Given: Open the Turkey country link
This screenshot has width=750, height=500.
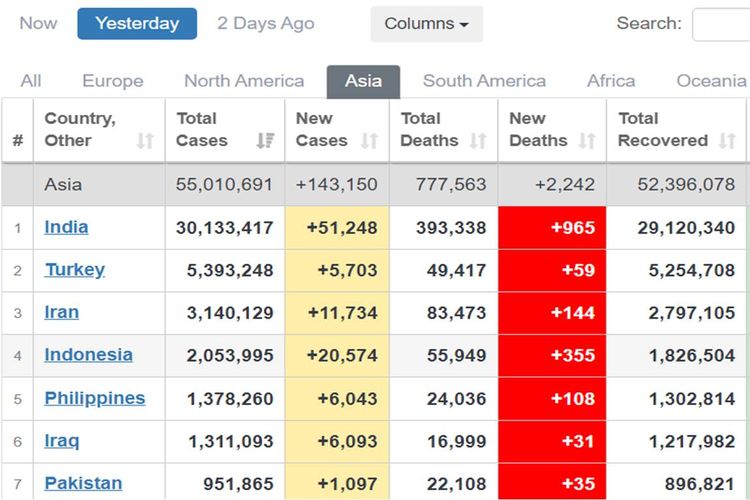Looking at the screenshot, I should [x=75, y=270].
